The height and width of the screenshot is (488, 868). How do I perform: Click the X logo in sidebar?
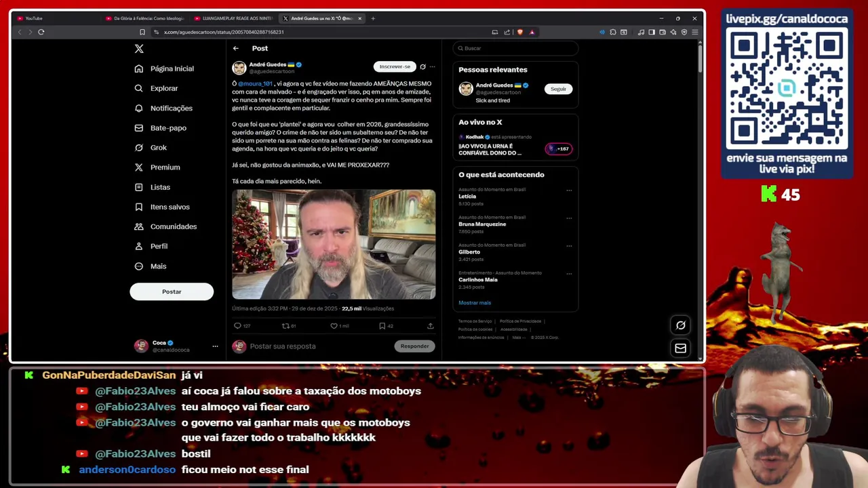[139, 49]
